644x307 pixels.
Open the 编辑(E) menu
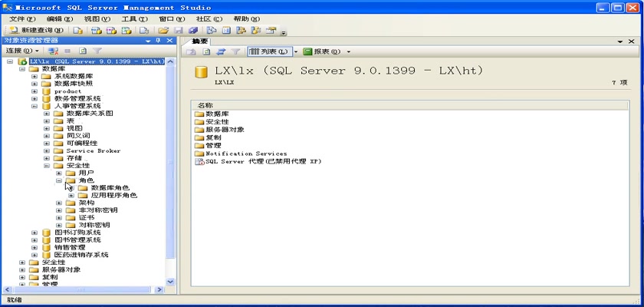60,19
